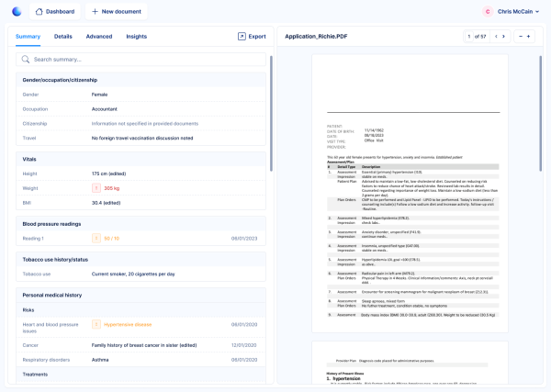The height and width of the screenshot is (392, 551).
Task: Select the blood pressure value 50 / 10
Action: 112,239
